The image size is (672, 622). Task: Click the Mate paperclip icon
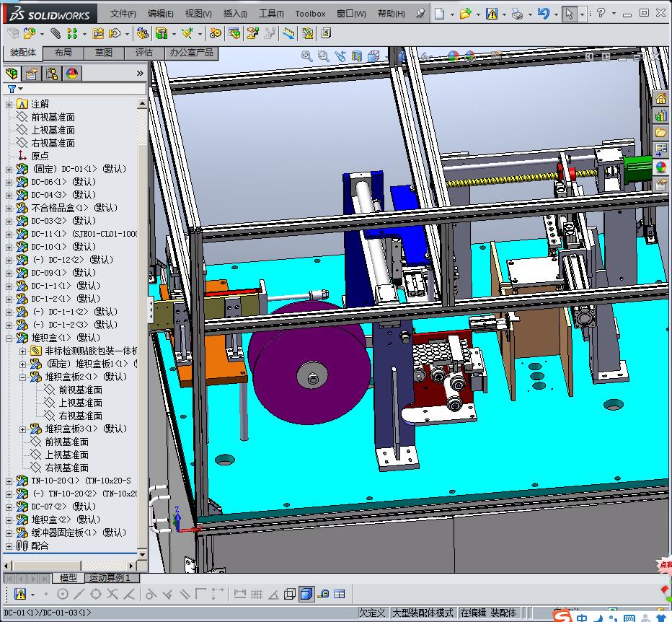coord(56,33)
